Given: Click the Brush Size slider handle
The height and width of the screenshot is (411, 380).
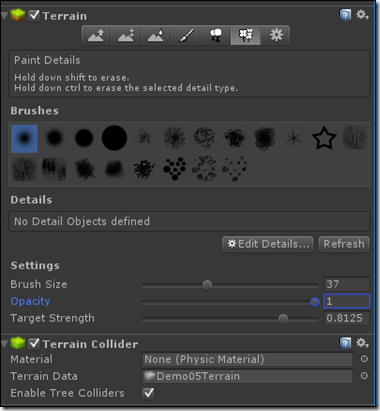Looking at the screenshot, I should coord(207,285).
